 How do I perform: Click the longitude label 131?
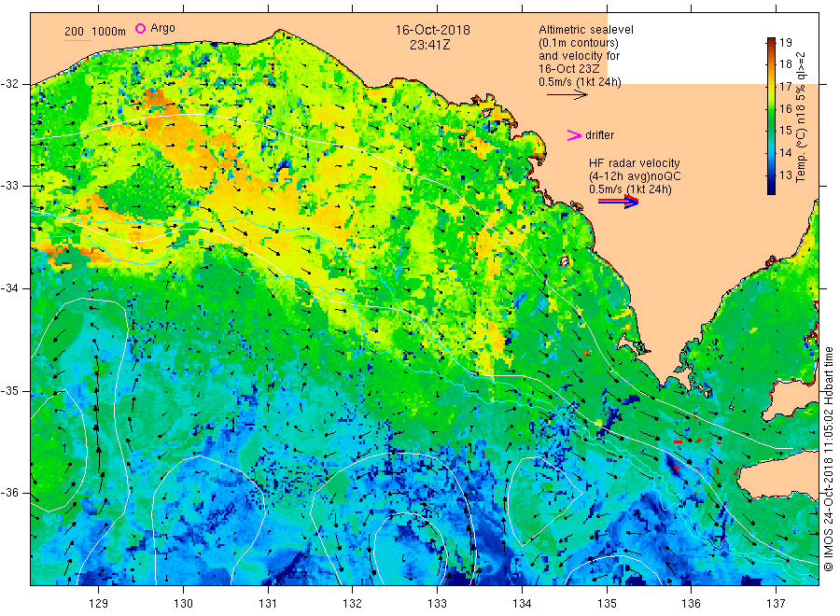coord(268,604)
